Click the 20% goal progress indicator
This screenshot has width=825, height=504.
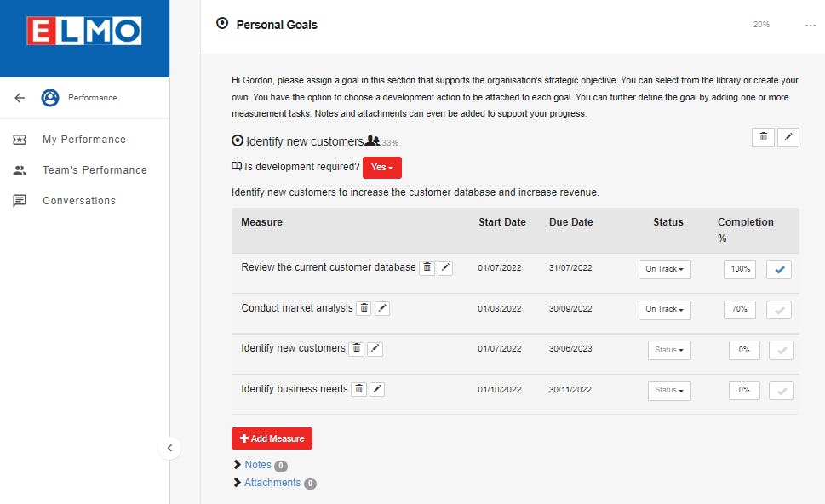(760, 25)
